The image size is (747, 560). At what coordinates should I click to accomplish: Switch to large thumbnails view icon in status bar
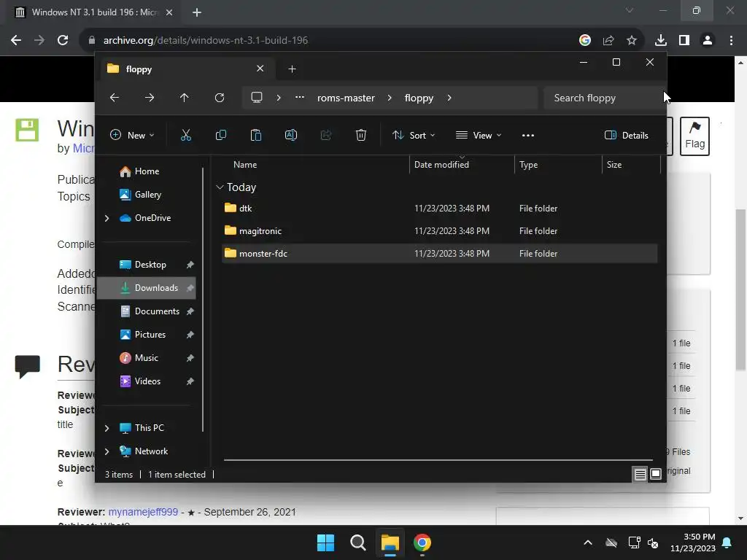[656, 474]
